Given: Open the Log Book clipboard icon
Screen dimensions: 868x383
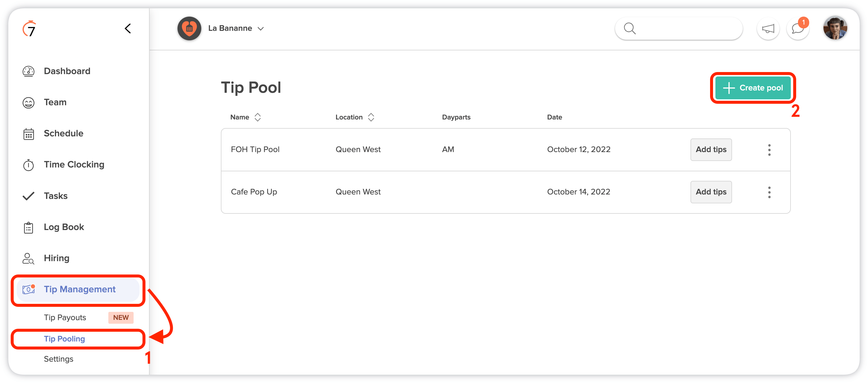Looking at the screenshot, I should (29, 227).
